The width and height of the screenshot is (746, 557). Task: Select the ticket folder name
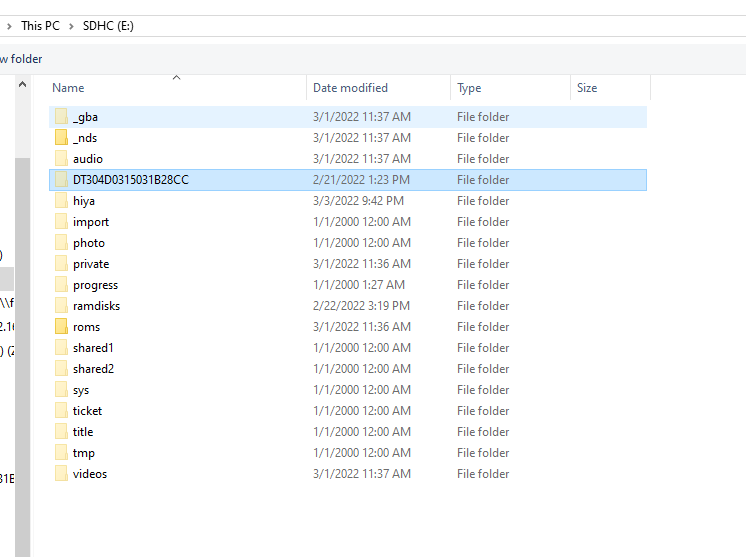[x=88, y=411]
